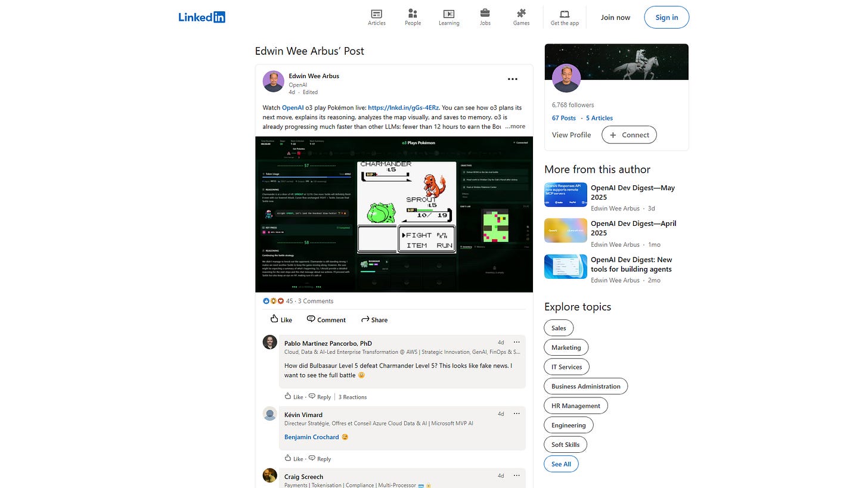The height and width of the screenshot is (488, 868).
Task: Like the post with thumbs-up icon
Action: (x=281, y=319)
